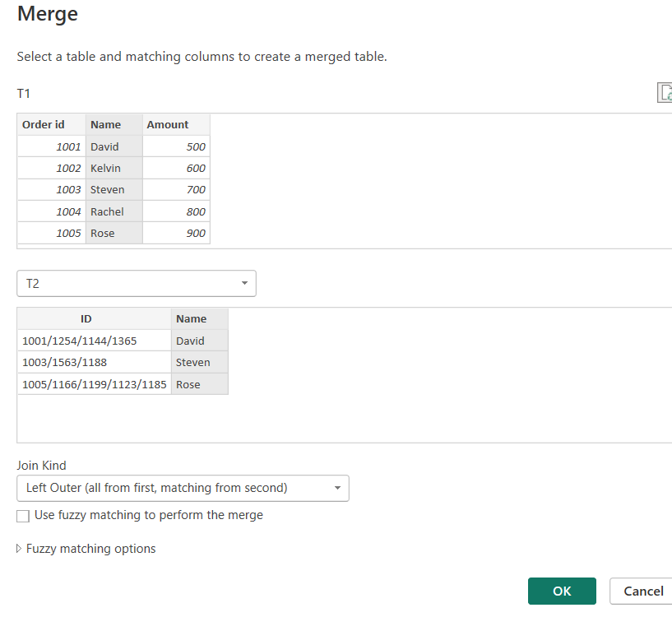Click the Steven cell in T2

pos(200,362)
